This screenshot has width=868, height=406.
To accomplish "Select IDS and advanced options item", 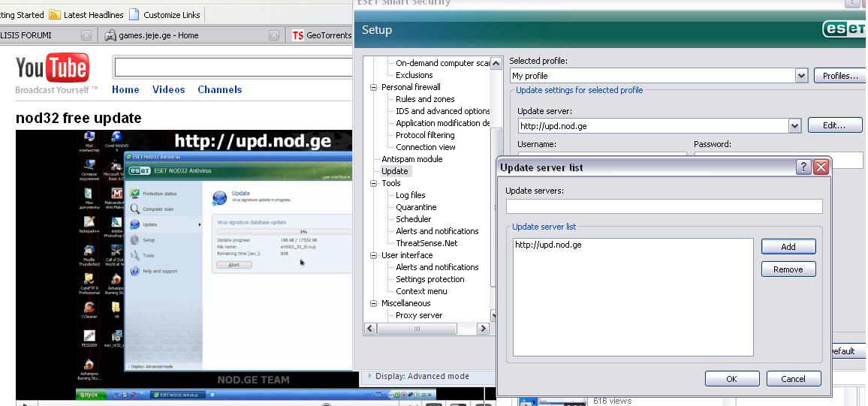I will pyautogui.click(x=443, y=111).
